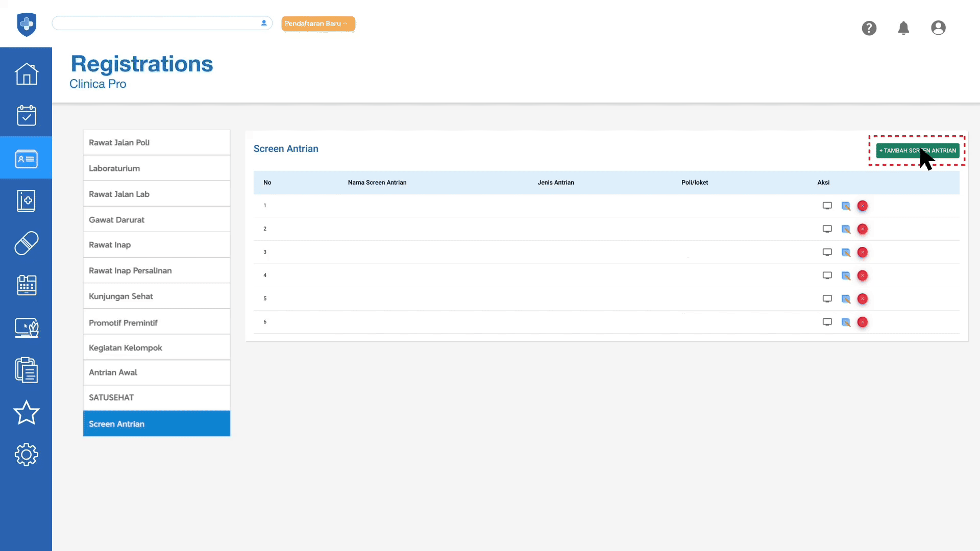Click the calendar checklist sidebar icon

(26, 116)
